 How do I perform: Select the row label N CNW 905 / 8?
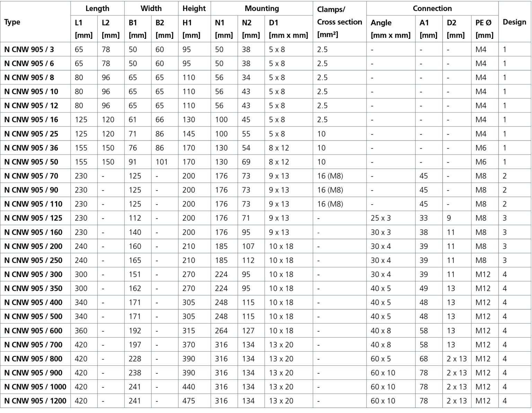[29, 78]
